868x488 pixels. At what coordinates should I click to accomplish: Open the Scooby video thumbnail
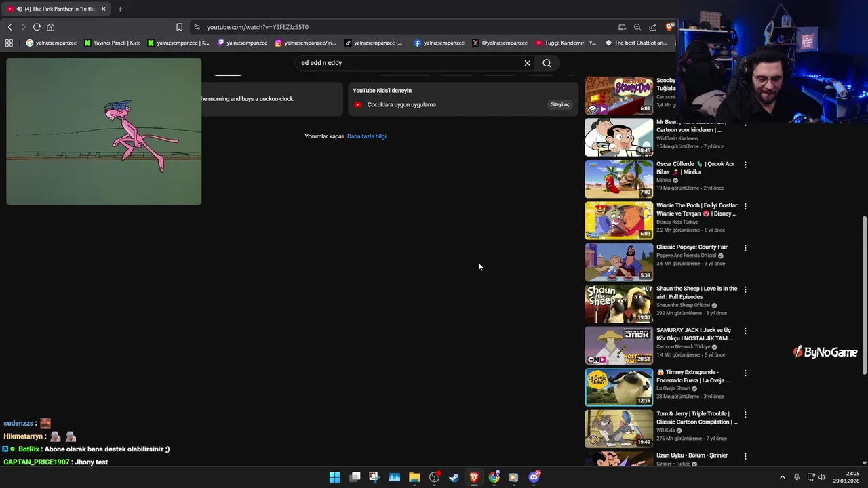[x=619, y=95]
